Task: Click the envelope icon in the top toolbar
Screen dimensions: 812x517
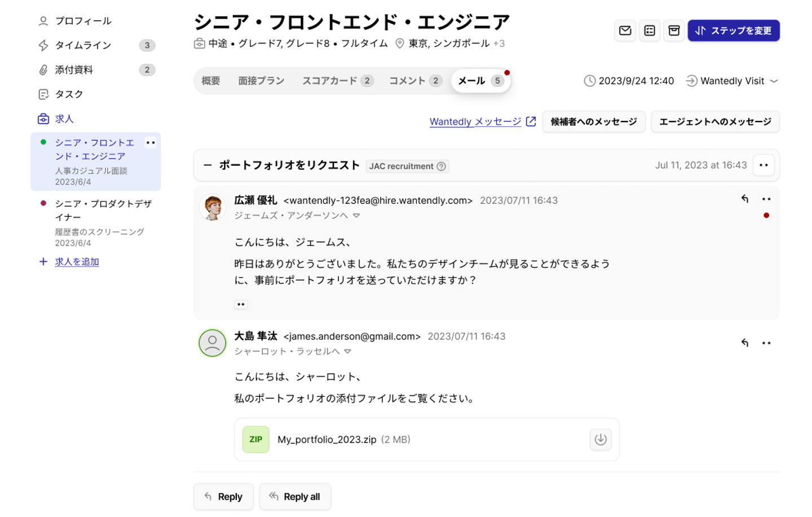Action: tap(625, 30)
